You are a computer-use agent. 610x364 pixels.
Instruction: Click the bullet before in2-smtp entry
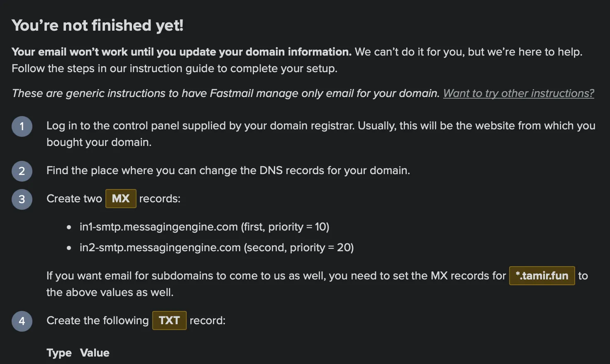[x=69, y=248]
